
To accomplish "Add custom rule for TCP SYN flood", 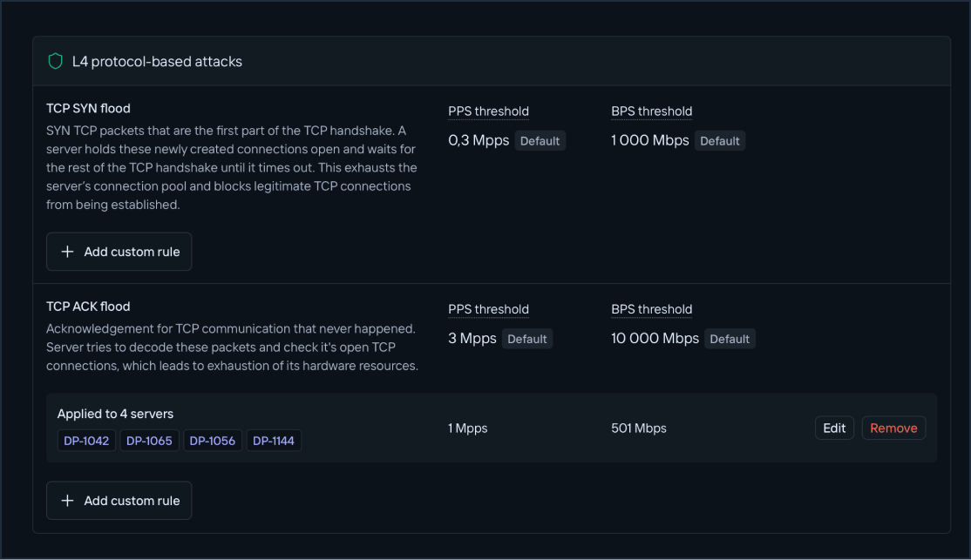I will tap(119, 251).
